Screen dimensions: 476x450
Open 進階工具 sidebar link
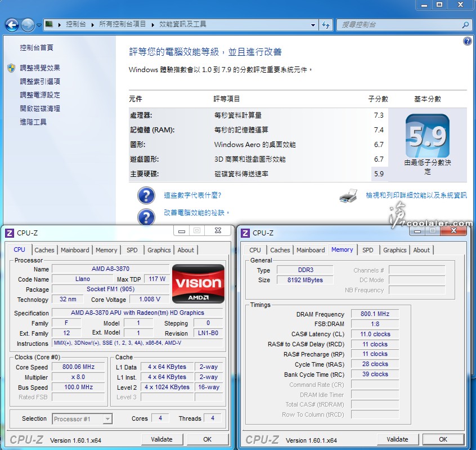coord(33,122)
